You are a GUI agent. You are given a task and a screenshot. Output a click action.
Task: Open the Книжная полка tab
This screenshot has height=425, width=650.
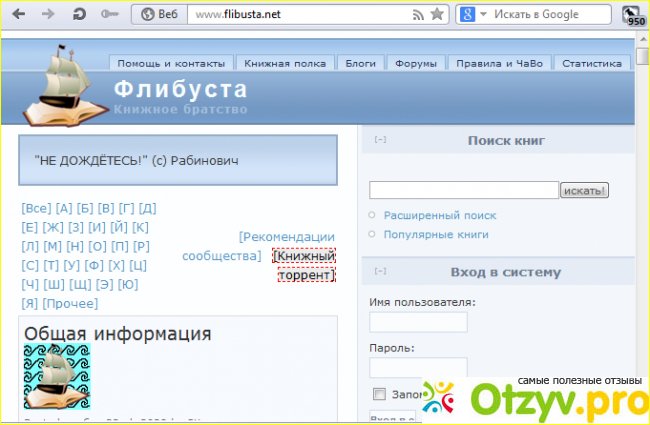point(285,63)
